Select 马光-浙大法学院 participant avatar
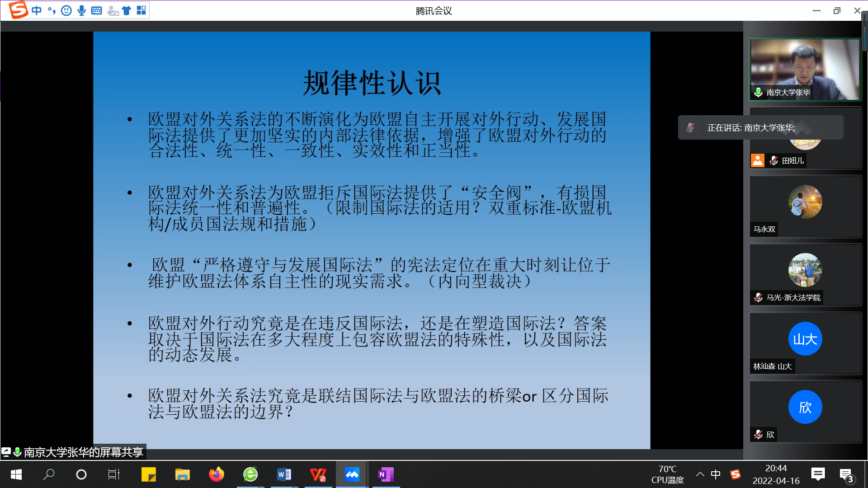Viewport: 868px width, 488px height. (x=805, y=270)
